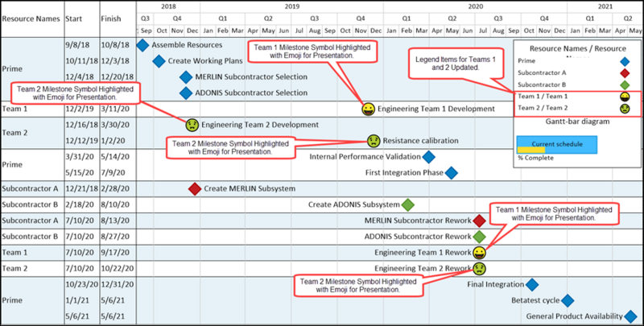The height and width of the screenshot is (326, 644).
Task: Select the Team 1 / Team 1 legend emoji
Action: pos(625,97)
